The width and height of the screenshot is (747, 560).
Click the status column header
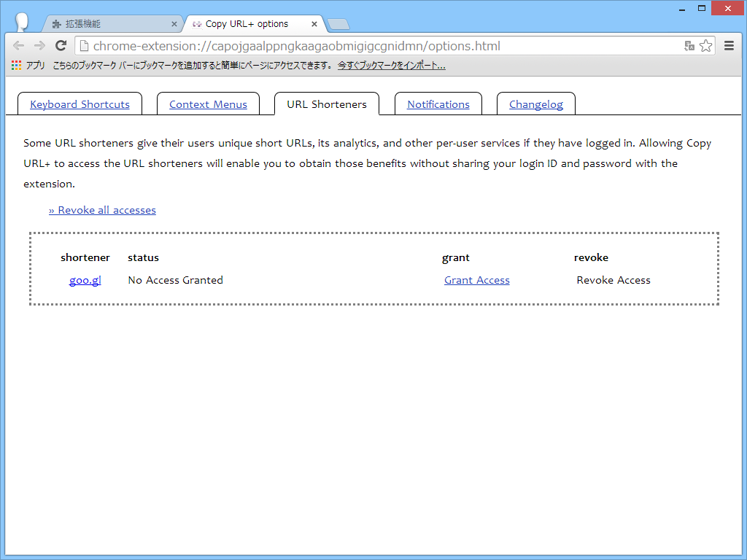coord(144,257)
